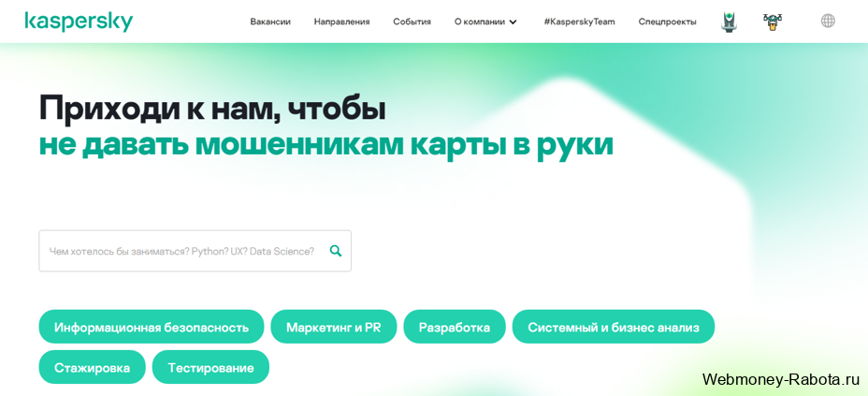The image size is (868, 396).
Task: Expand the О компании dropdown
Action: point(485,22)
